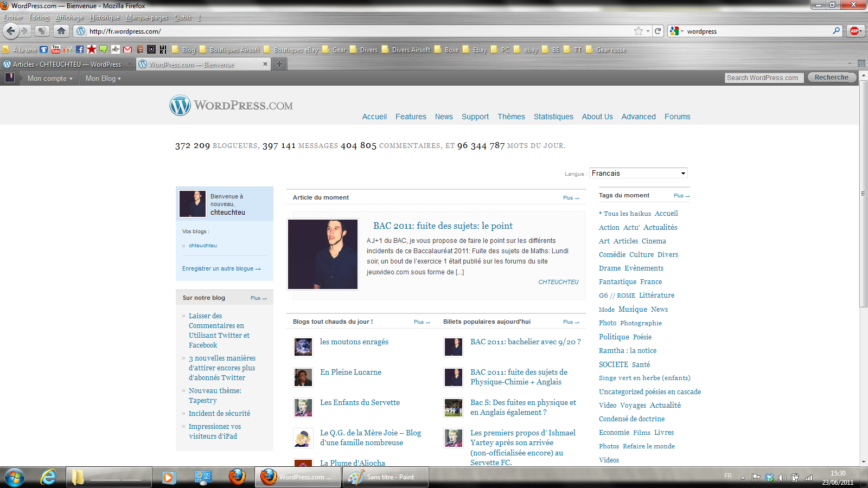Open the Adblock Plus ABP button
Screen dimensions: 868x488
pos(855,31)
